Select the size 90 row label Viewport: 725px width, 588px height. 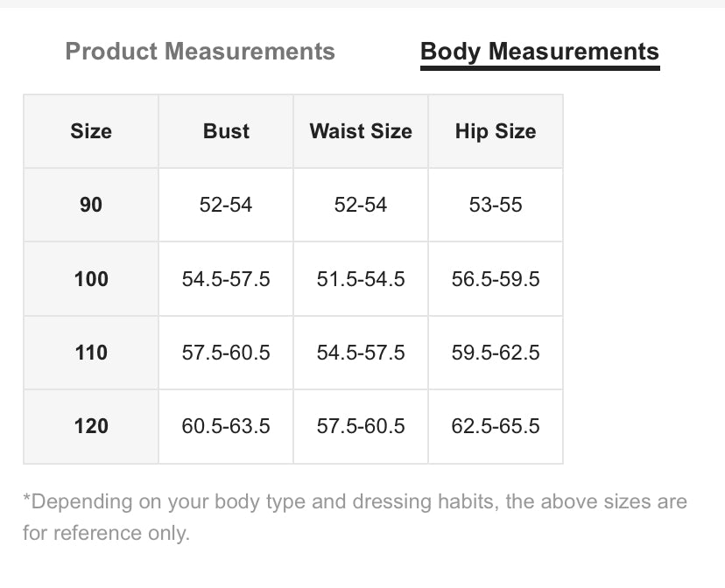point(91,205)
